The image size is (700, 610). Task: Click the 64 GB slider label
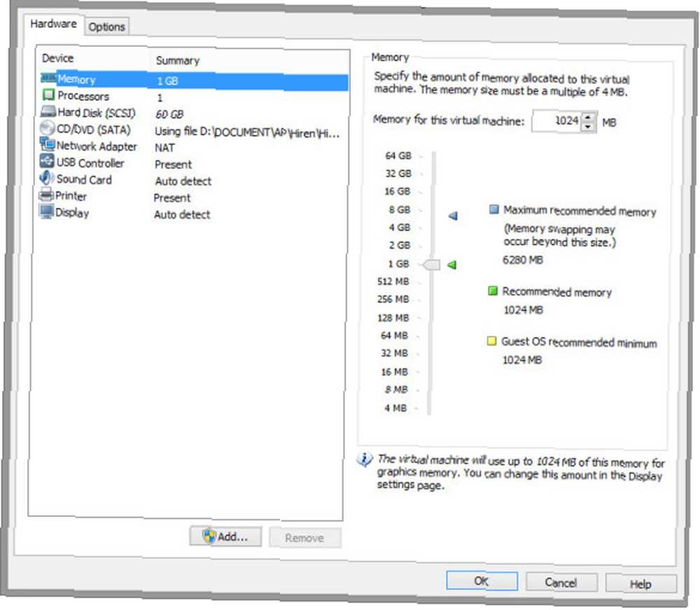[x=398, y=155]
